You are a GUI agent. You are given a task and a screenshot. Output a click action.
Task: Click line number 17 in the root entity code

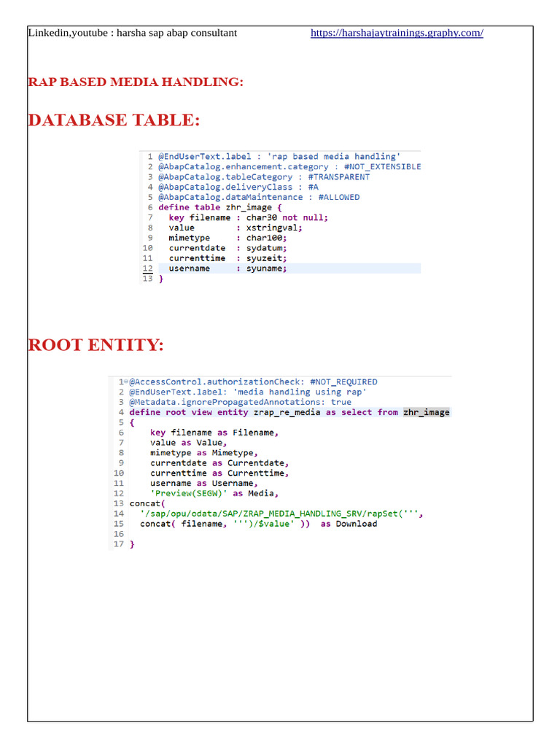click(x=119, y=544)
